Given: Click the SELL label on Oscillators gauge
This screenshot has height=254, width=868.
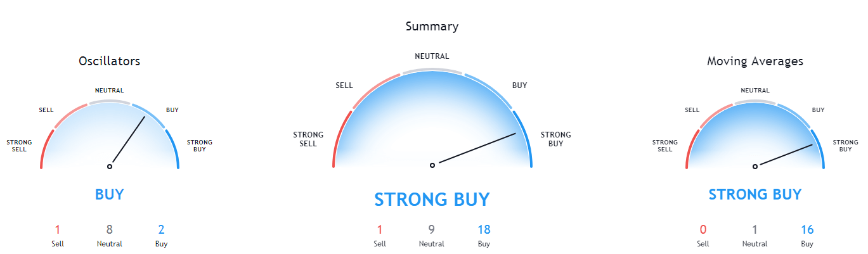Looking at the screenshot, I should tap(46, 110).
